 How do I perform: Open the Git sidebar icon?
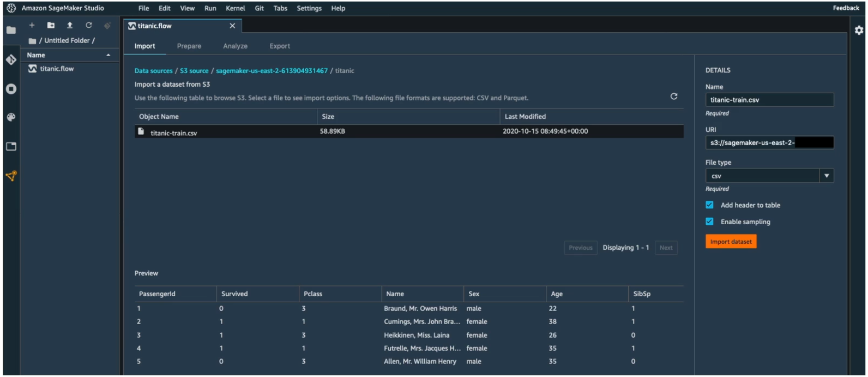(11, 59)
